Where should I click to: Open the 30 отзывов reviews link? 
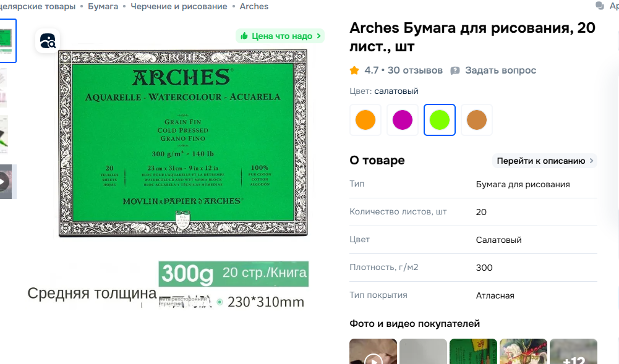[415, 70]
